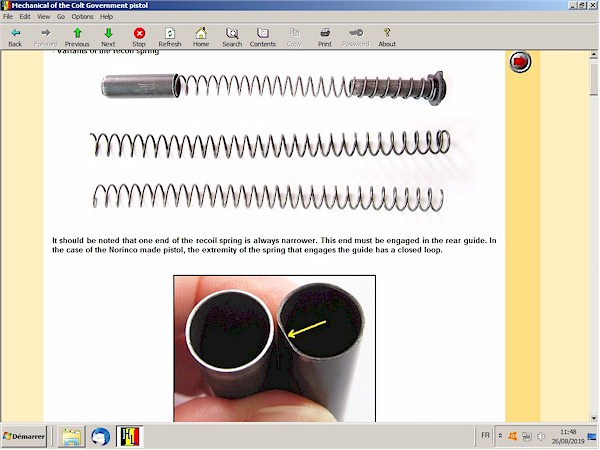Click the two spring plugs photo
The height and width of the screenshot is (450, 600).
click(x=275, y=349)
